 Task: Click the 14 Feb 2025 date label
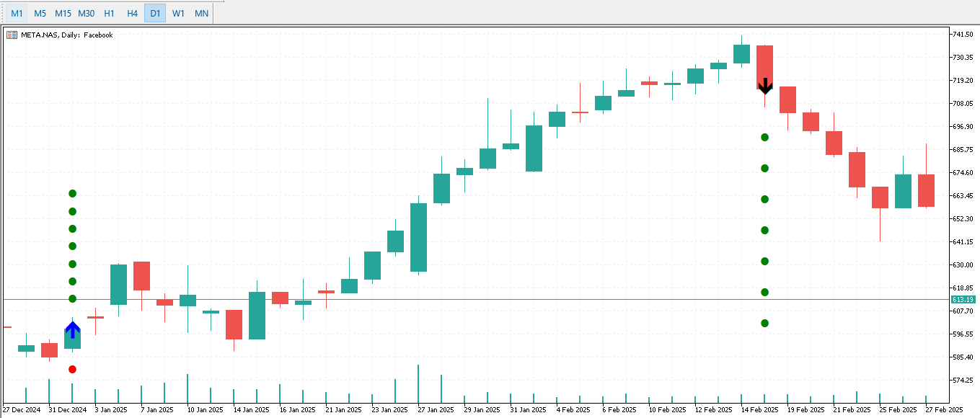(x=760, y=410)
